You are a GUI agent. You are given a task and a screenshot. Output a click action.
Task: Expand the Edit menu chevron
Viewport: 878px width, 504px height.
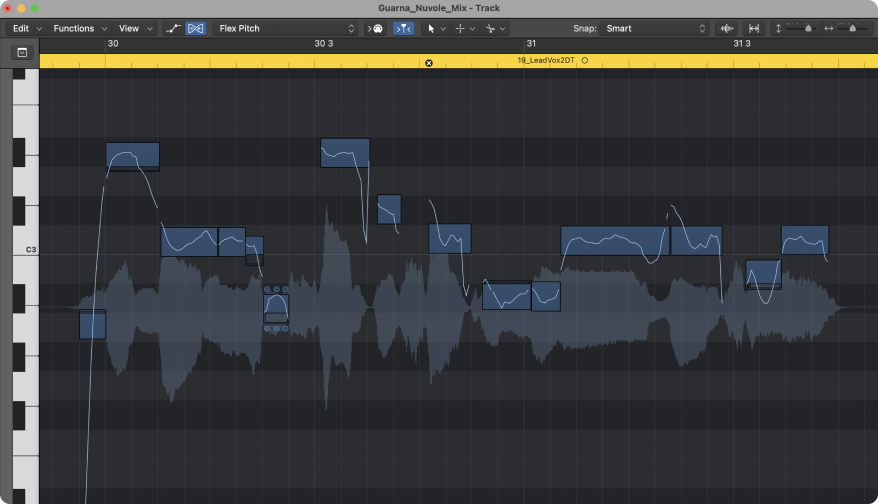coord(39,29)
